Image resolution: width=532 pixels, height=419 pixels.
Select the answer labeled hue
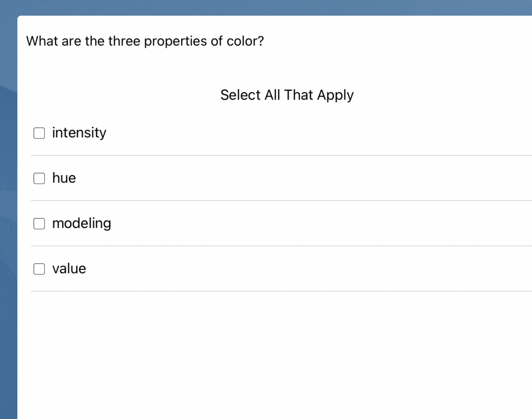pyautogui.click(x=64, y=178)
